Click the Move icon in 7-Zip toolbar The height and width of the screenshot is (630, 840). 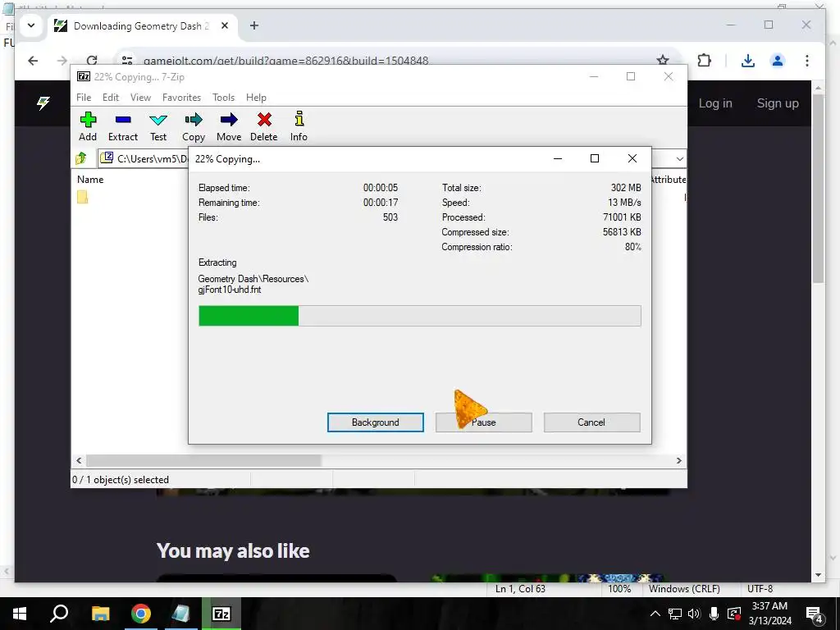229,126
